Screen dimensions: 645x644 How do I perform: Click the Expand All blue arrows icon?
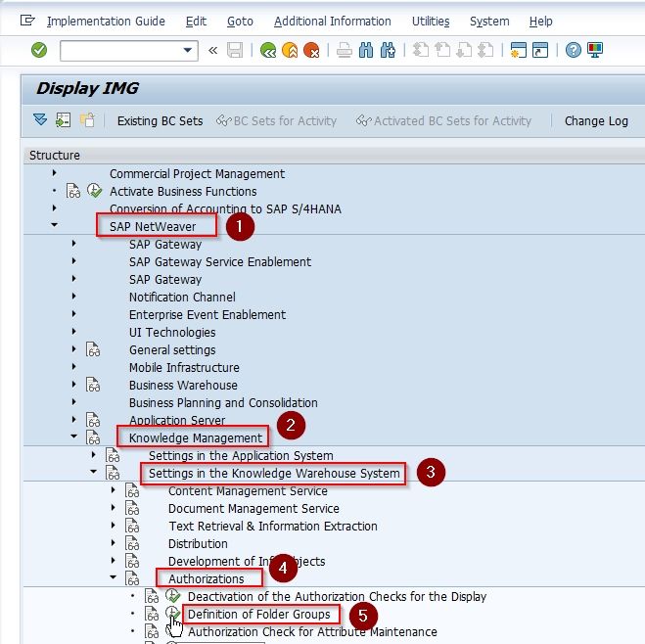40,120
